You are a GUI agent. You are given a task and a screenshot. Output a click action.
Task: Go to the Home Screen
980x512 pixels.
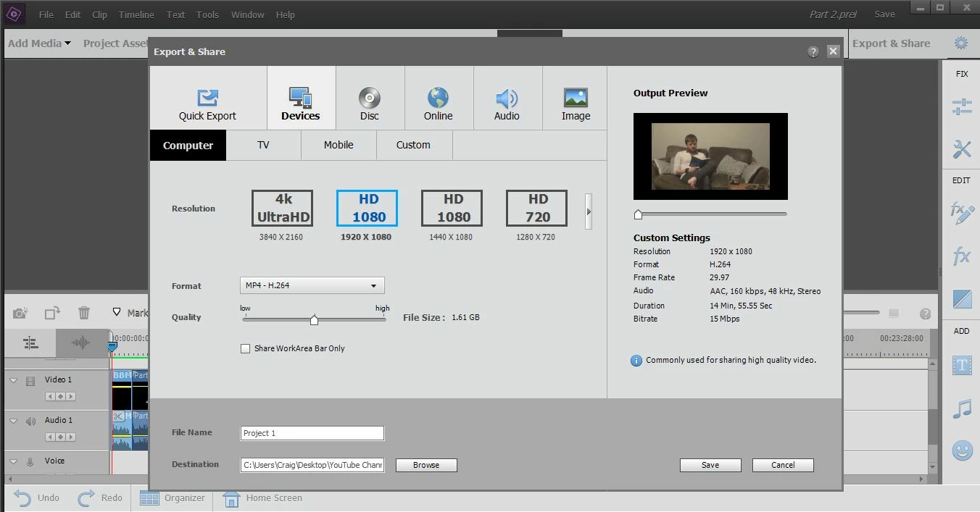coord(262,498)
